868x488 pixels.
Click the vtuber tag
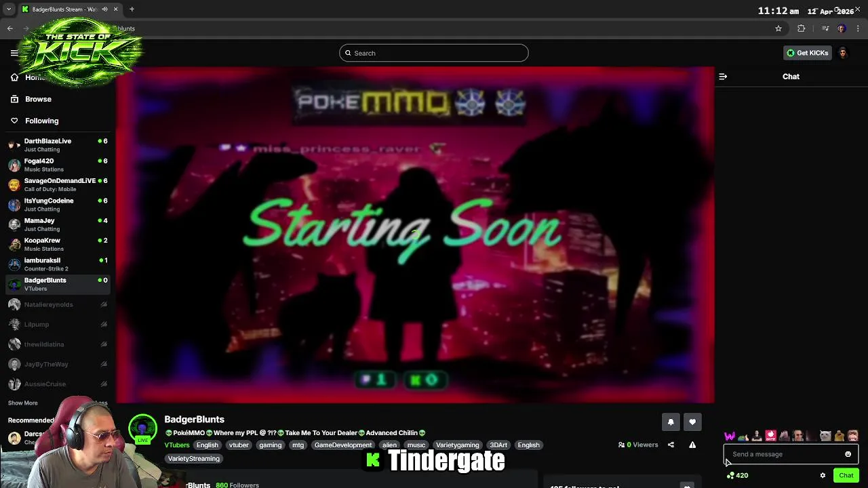point(239,445)
